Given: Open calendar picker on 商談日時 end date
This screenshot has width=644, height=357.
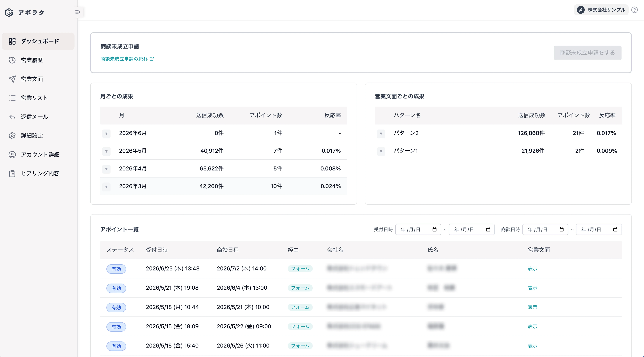Looking at the screenshot, I should click(x=615, y=230).
